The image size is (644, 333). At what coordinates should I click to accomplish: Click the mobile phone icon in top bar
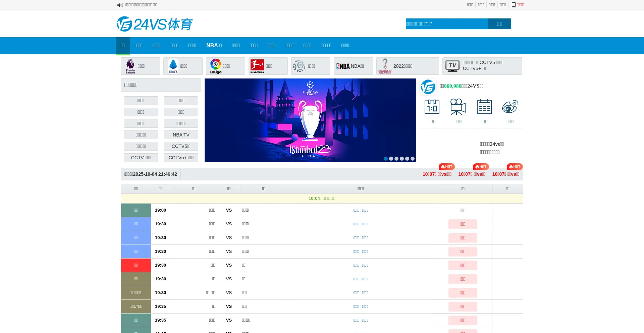tap(514, 5)
